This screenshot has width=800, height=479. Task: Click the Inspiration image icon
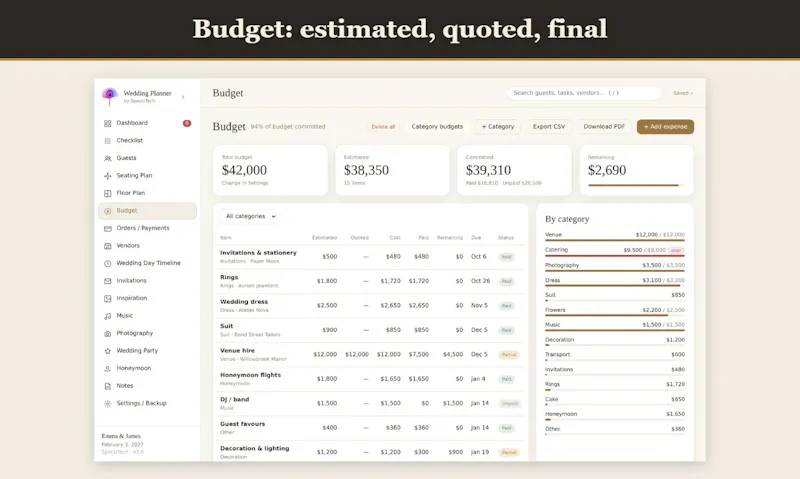click(x=108, y=298)
